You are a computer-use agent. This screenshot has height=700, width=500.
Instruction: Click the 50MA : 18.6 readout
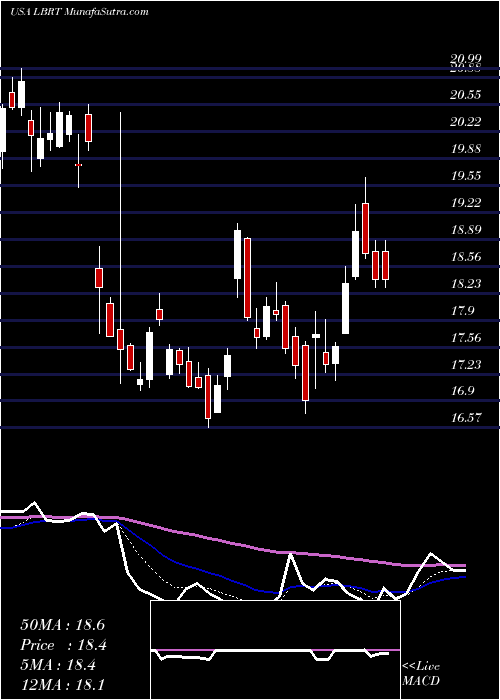click(x=62, y=625)
